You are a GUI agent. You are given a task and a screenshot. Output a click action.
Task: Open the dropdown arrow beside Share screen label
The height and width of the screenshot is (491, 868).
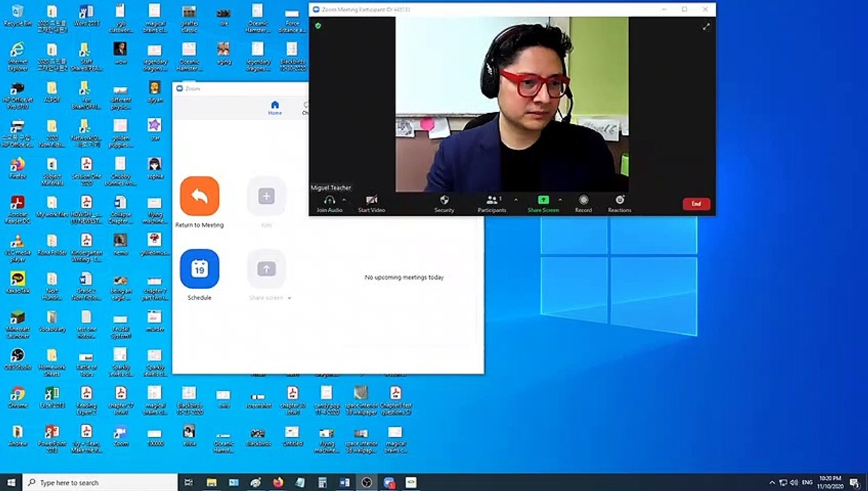[289, 298]
